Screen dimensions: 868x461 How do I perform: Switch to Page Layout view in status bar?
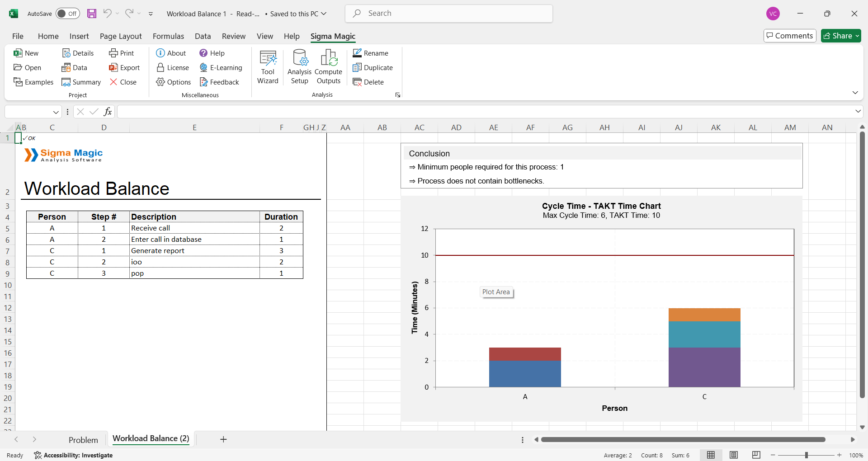pyautogui.click(x=734, y=455)
